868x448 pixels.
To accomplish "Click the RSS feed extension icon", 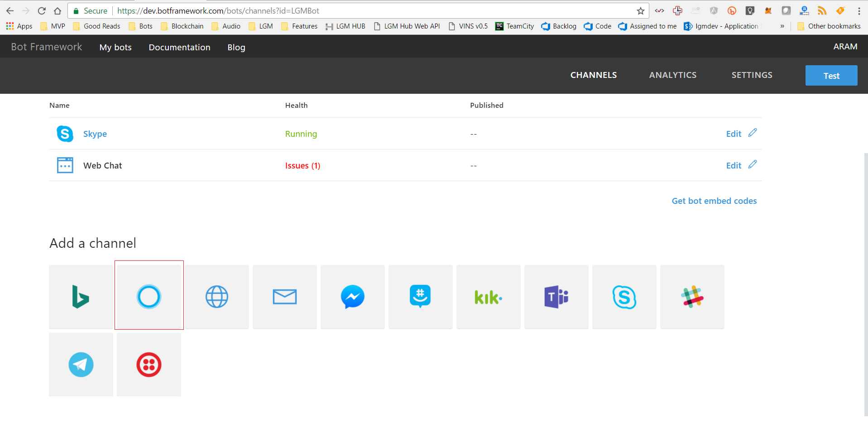I will tap(822, 11).
